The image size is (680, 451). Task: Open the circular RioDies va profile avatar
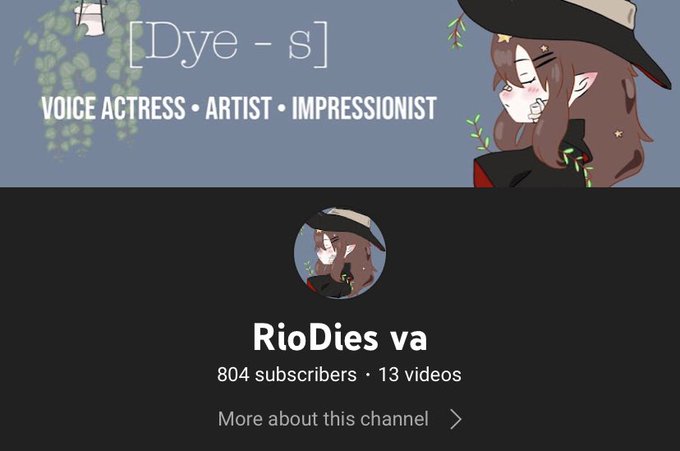[x=340, y=253]
